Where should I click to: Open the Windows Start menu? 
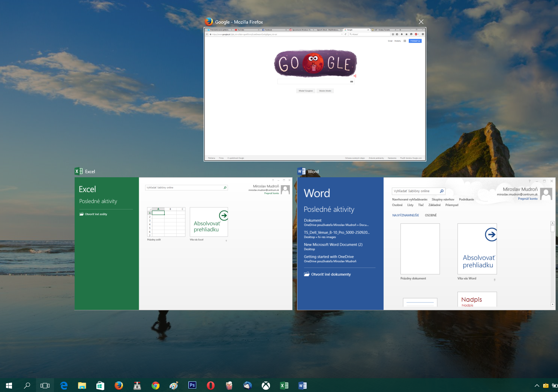(9, 385)
